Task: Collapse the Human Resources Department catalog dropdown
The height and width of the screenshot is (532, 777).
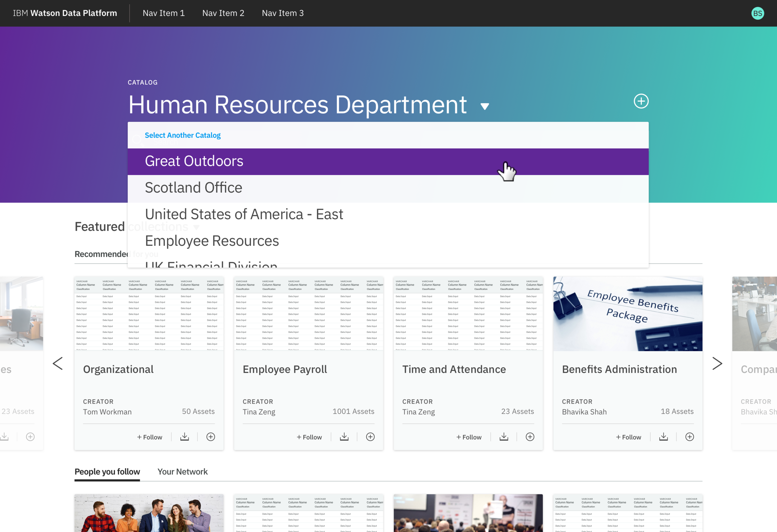Action: pyautogui.click(x=485, y=106)
